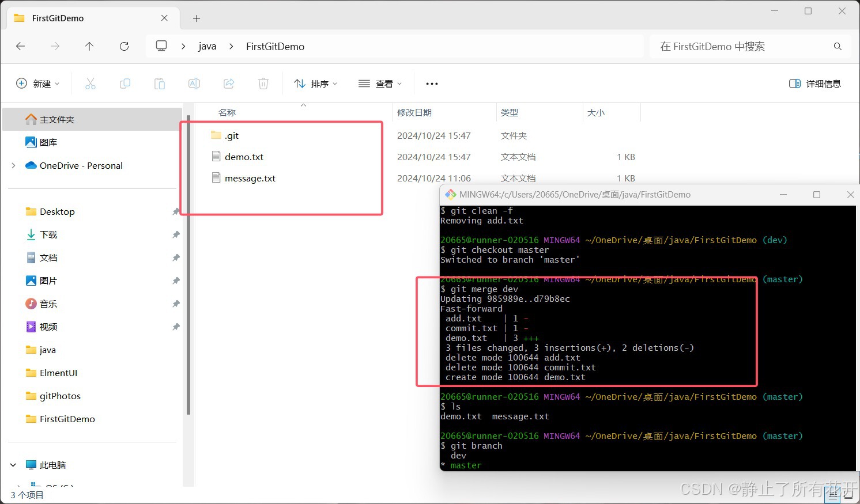Click the FirstGitDemo breadcrumb segment
This screenshot has height=504, width=860.
point(275,46)
